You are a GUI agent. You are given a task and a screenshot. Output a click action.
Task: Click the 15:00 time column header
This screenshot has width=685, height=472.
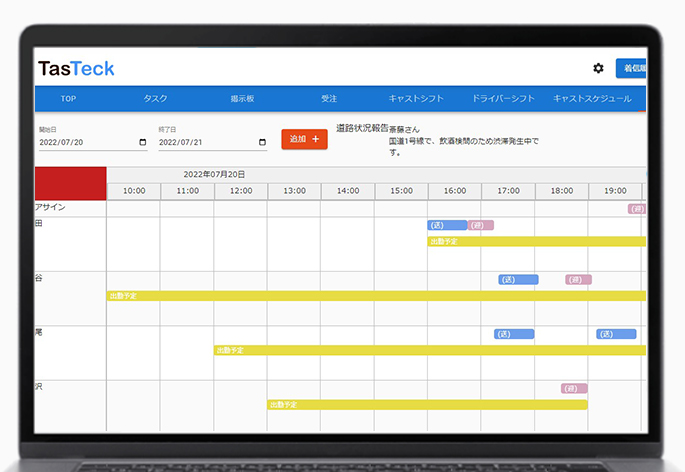point(401,191)
